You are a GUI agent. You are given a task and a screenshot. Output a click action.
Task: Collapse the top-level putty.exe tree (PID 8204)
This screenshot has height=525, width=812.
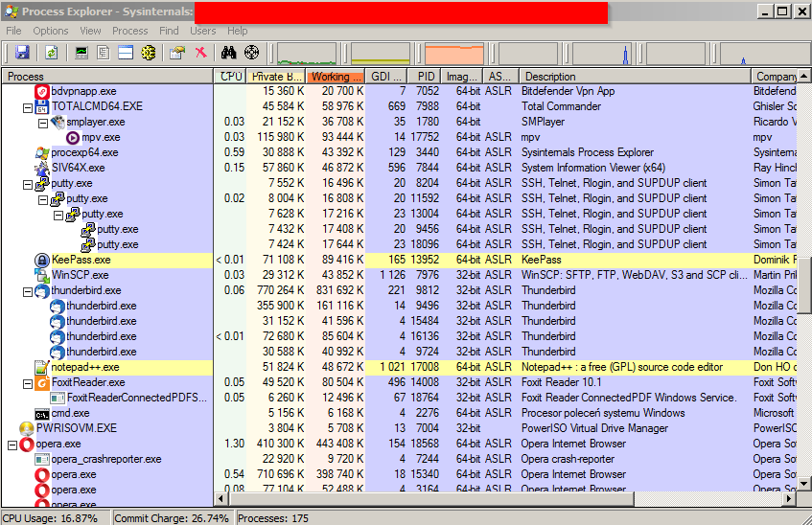28,185
